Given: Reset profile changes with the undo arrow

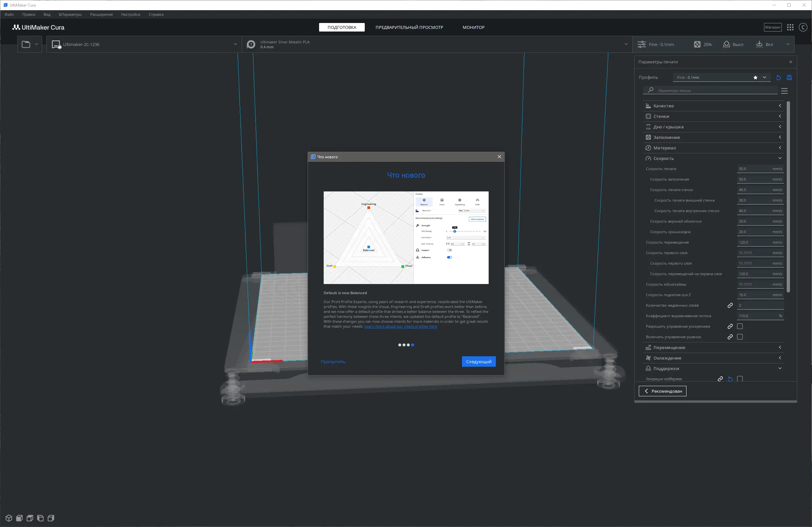Looking at the screenshot, I should 778,78.
